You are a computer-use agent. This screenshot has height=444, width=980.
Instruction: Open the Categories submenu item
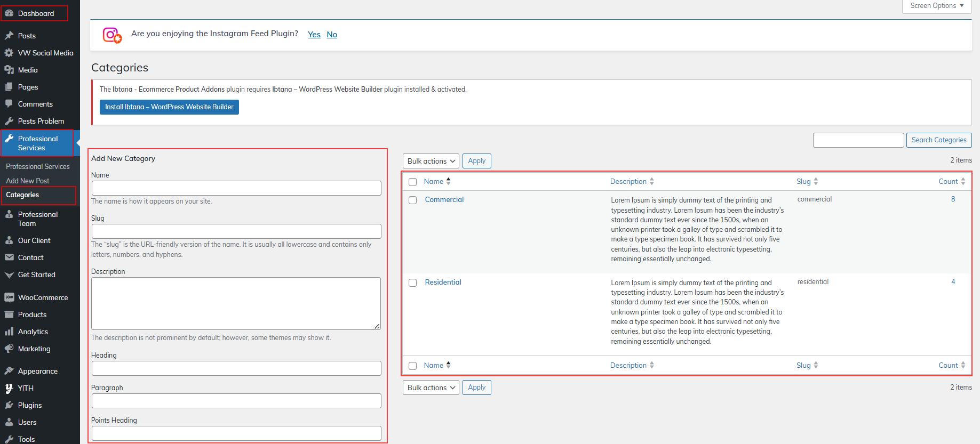click(22, 195)
